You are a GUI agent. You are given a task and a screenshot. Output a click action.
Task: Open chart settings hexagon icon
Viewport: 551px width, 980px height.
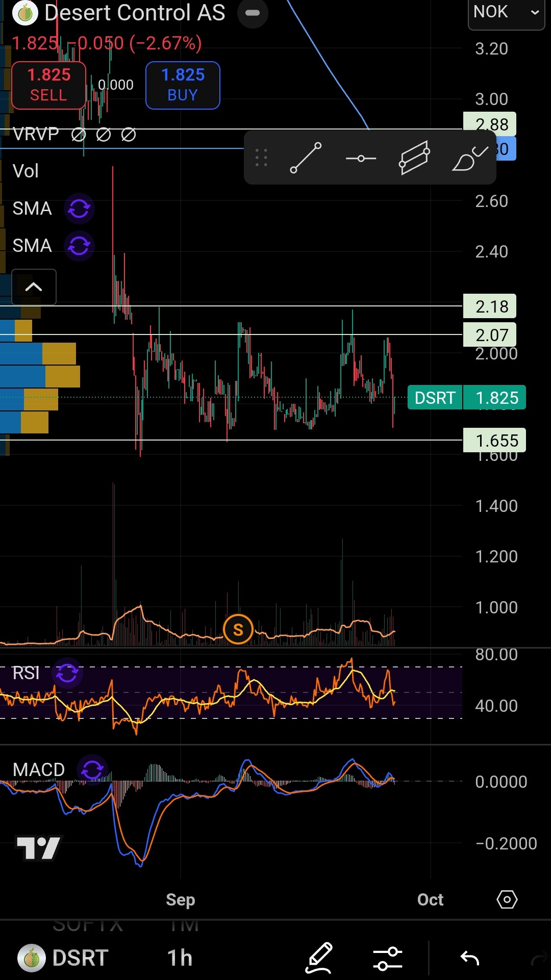[507, 899]
